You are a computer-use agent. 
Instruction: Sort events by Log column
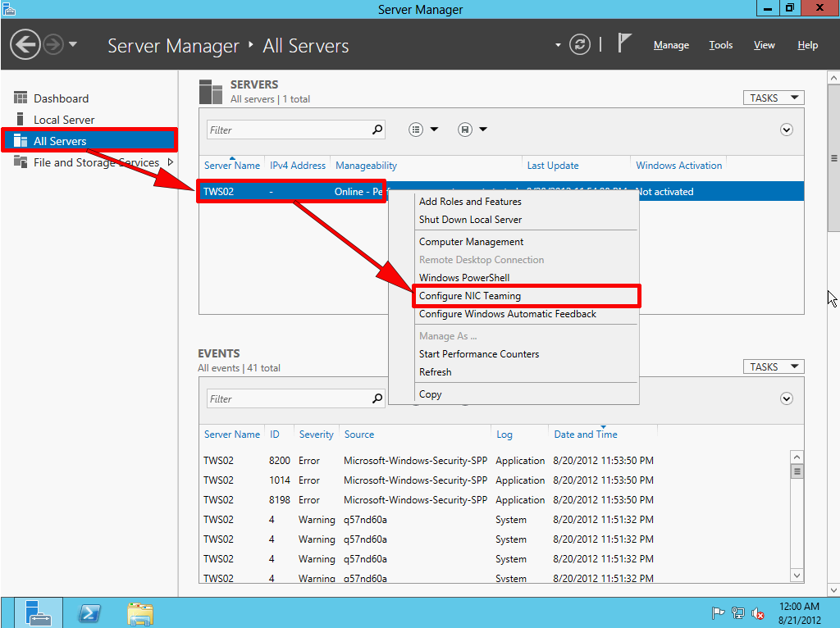tap(504, 435)
